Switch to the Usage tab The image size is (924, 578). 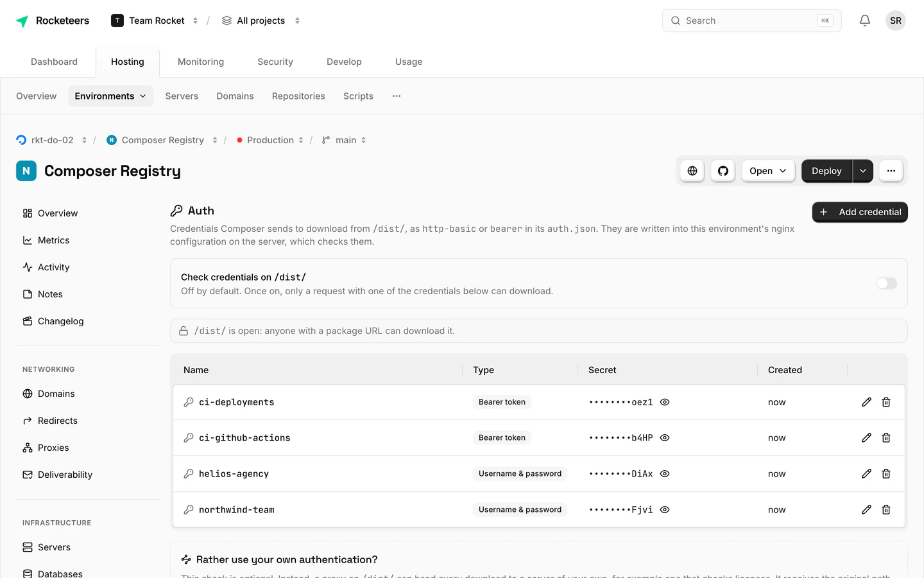coord(409,62)
